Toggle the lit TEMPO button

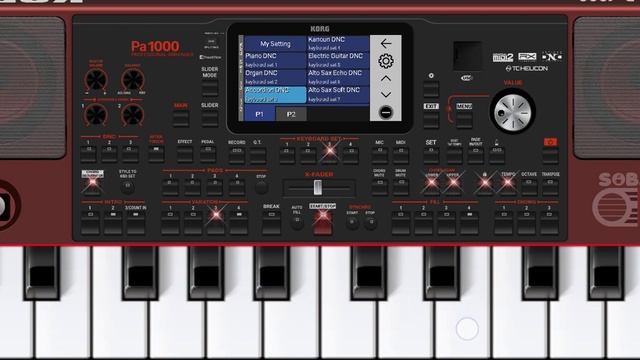tap(508, 187)
